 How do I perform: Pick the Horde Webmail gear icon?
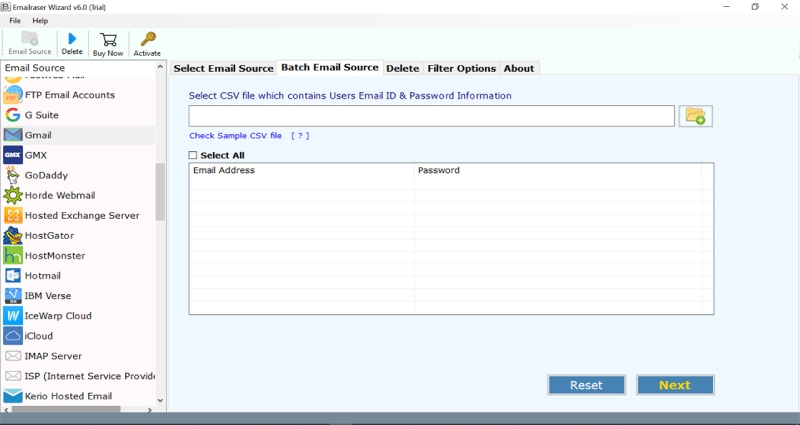[13, 195]
